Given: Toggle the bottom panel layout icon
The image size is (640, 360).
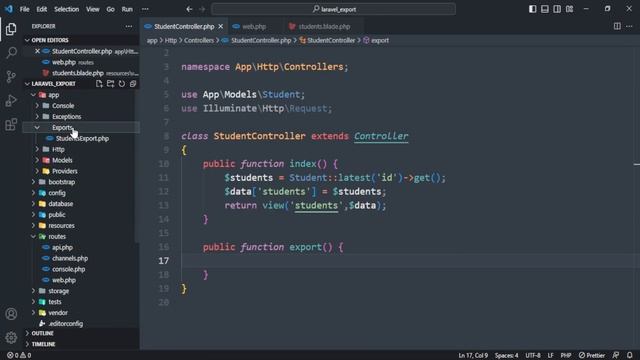Looking at the screenshot, I should click(545, 9).
